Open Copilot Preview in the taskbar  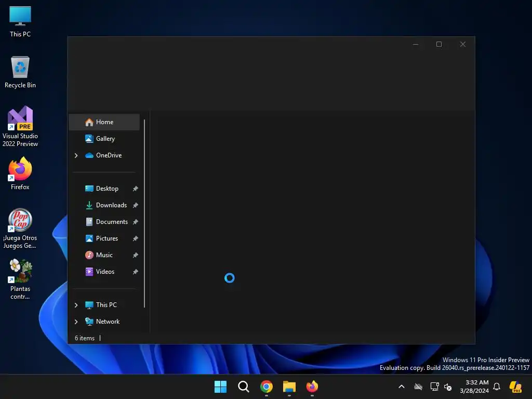(515, 387)
